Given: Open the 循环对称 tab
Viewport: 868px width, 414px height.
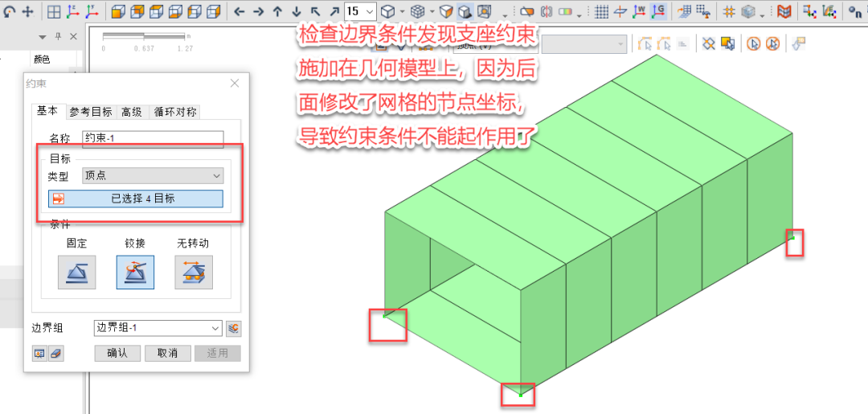Looking at the screenshot, I should tap(174, 112).
